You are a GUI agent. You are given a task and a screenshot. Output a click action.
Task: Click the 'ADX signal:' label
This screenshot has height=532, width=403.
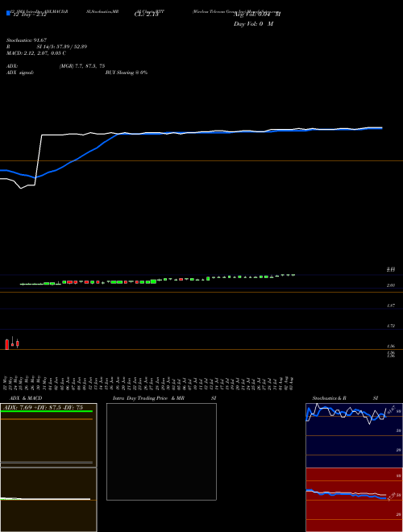(20, 73)
